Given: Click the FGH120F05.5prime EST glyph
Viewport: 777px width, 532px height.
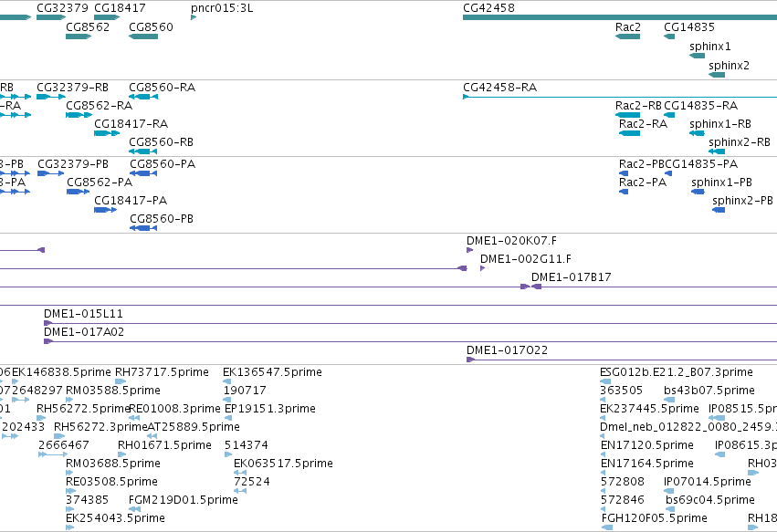Looking at the screenshot, I should pyautogui.click(x=607, y=527).
